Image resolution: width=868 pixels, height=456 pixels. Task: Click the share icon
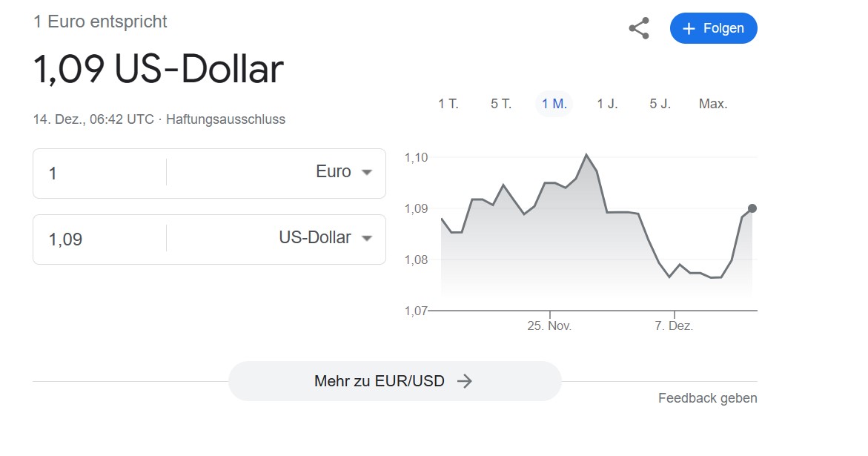click(x=639, y=28)
